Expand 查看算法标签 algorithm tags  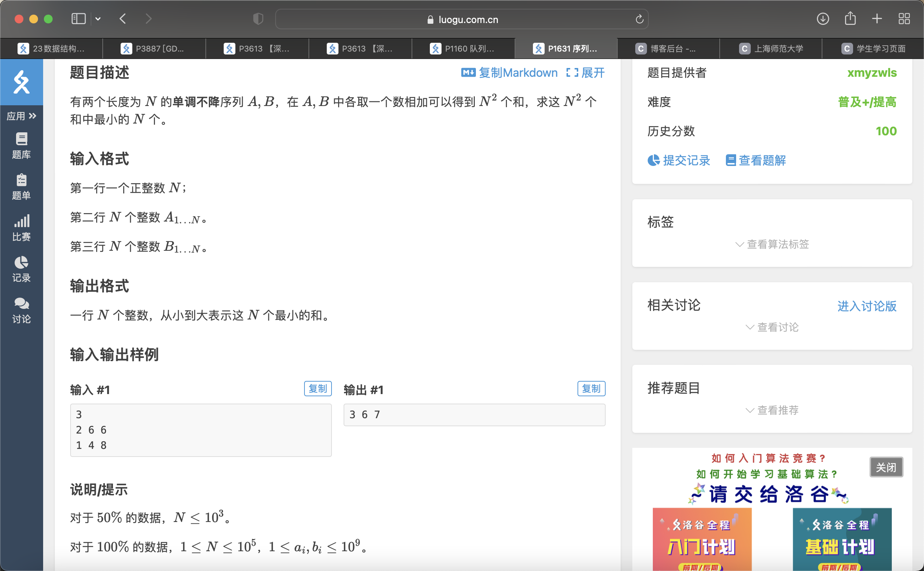772,244
